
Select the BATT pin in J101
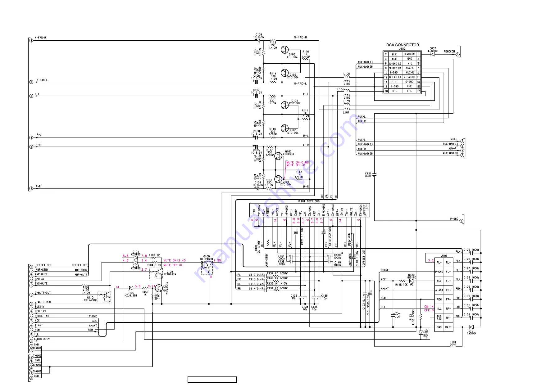coord(448,327)
